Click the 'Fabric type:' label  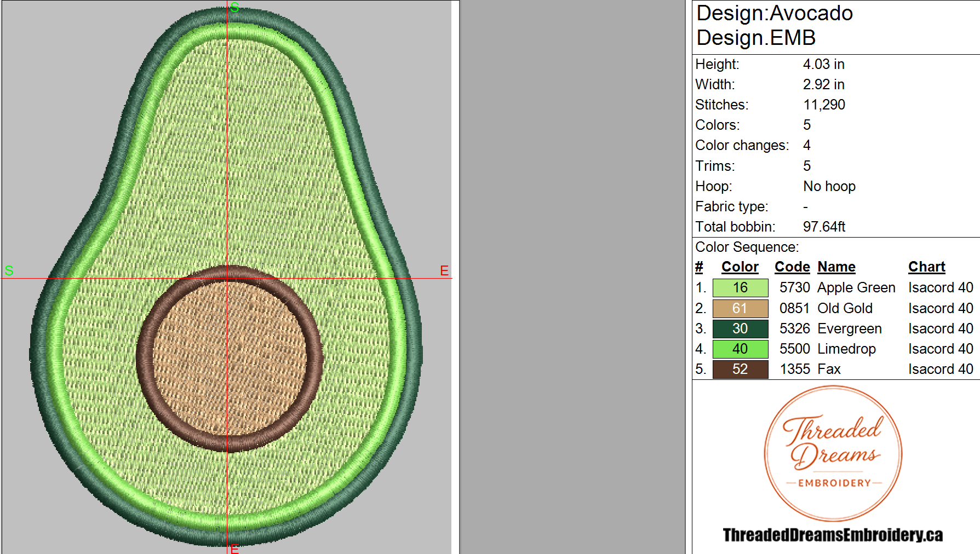tap(732, 206)
